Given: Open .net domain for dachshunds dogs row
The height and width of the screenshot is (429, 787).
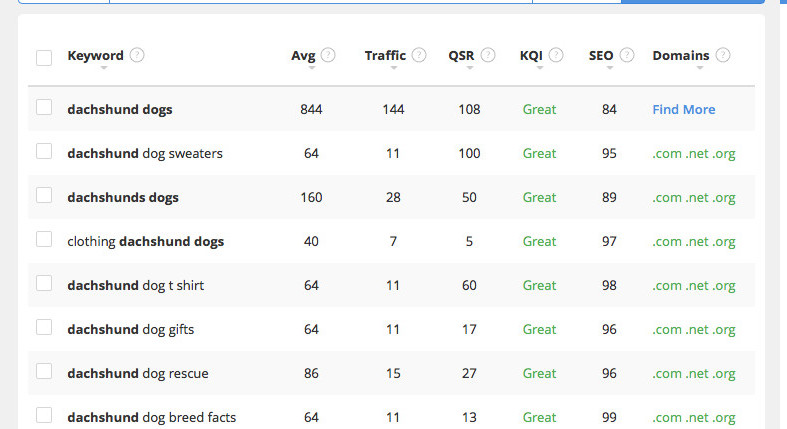Looking at the screenshot, I should [697, 198].
